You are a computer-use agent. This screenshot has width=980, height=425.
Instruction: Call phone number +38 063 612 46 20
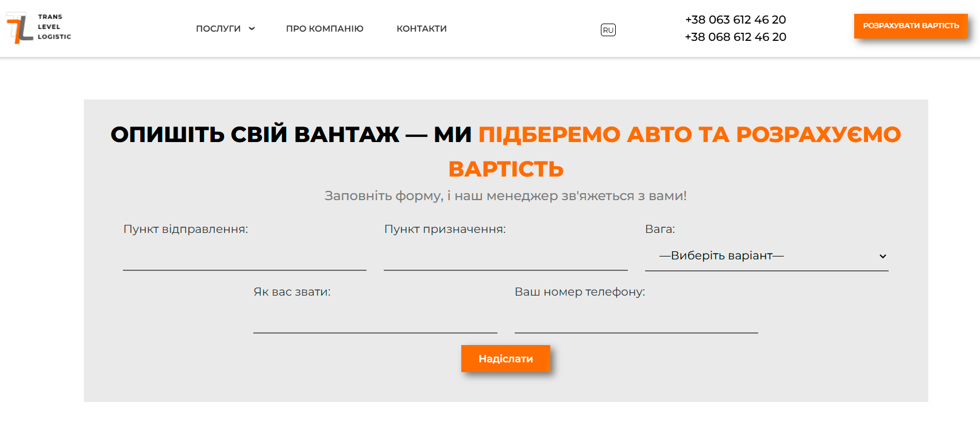(x=735, y=20)
